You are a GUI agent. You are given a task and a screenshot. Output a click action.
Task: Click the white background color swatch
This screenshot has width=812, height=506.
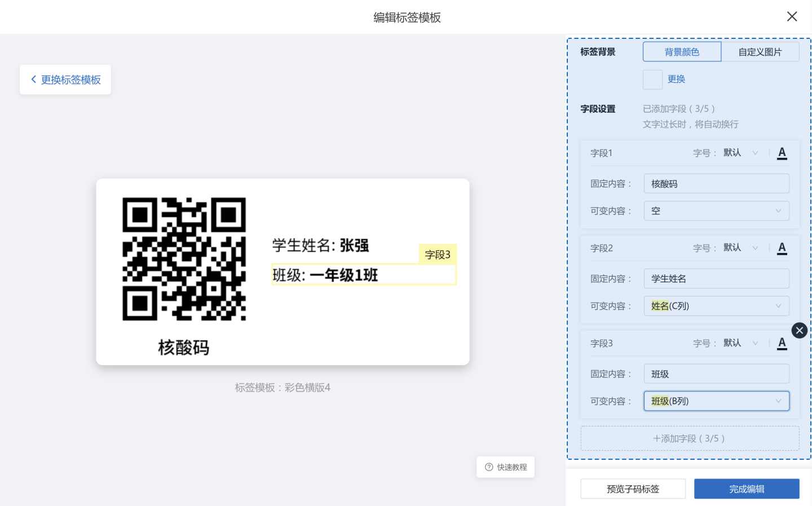coord(652,79)
